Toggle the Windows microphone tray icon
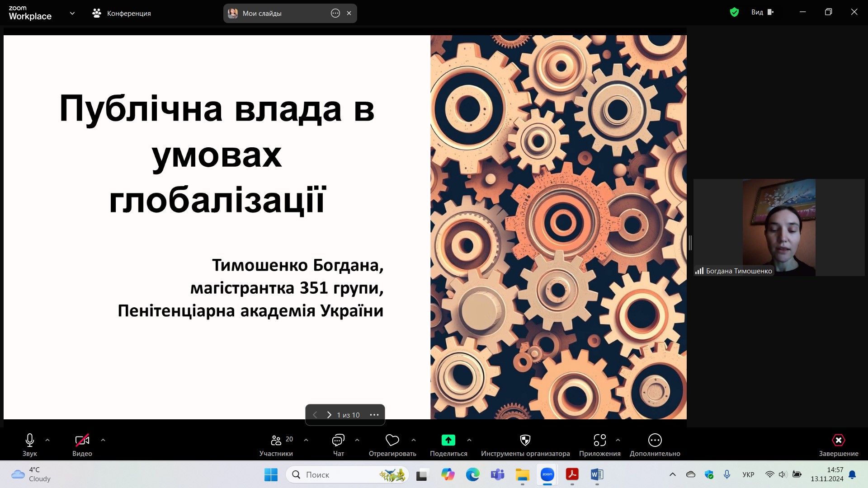868x488 pixels. pos(726,474)
